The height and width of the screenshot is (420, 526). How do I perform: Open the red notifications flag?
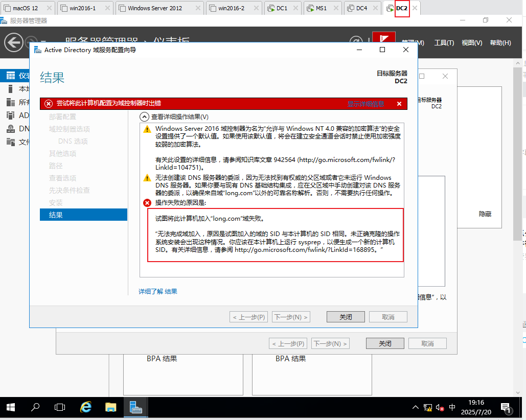(384, 37)
